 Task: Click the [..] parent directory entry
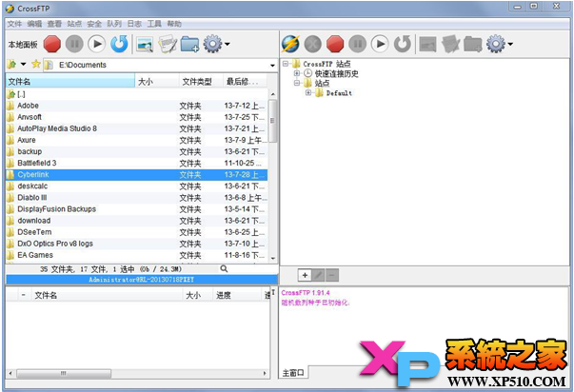click(x=136, y=94)
